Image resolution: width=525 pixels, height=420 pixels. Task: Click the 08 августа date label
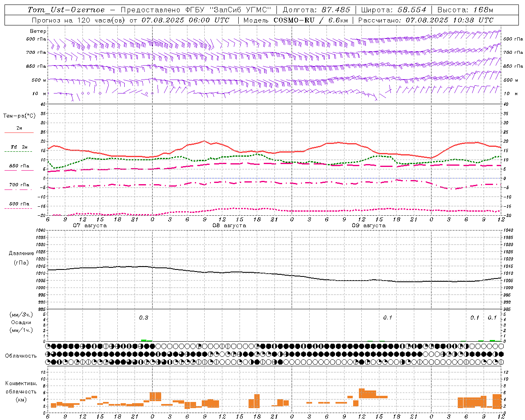coord(229,226)
